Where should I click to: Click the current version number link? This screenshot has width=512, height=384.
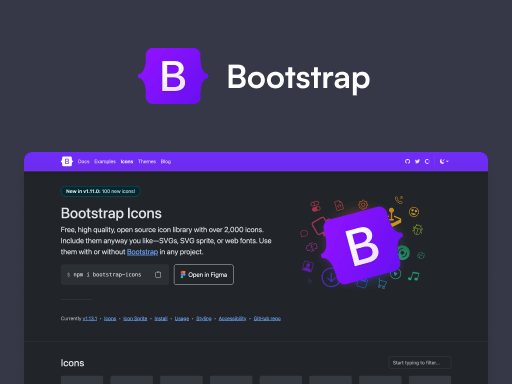click(x=90, y=319)
